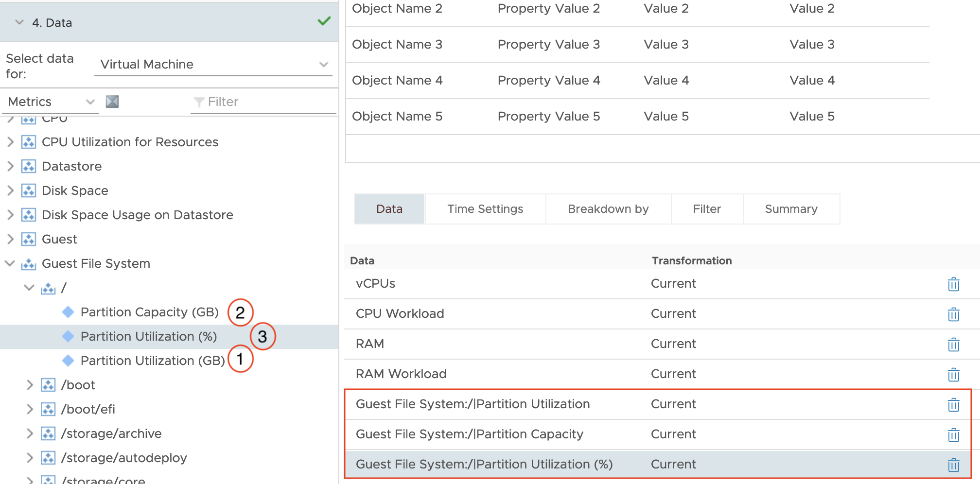
Task: Expand the /boot partition node
Action: [30, 385]
